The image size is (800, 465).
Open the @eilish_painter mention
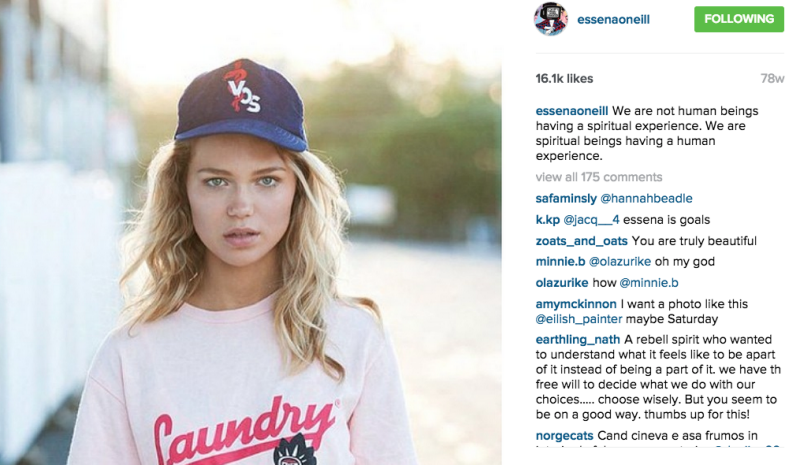coord(579,319)
